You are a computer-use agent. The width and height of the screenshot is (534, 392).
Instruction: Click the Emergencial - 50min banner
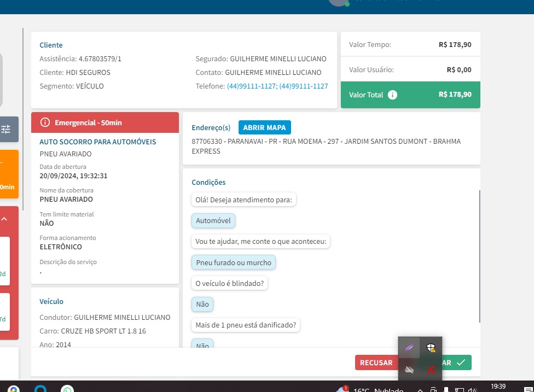point(105,122)
